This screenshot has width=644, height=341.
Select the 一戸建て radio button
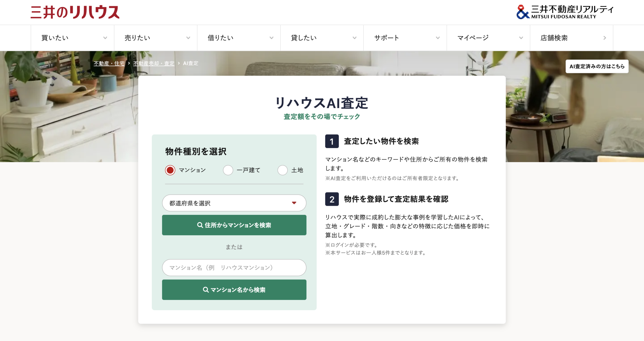pyautogui.click(x=228, y=170)
